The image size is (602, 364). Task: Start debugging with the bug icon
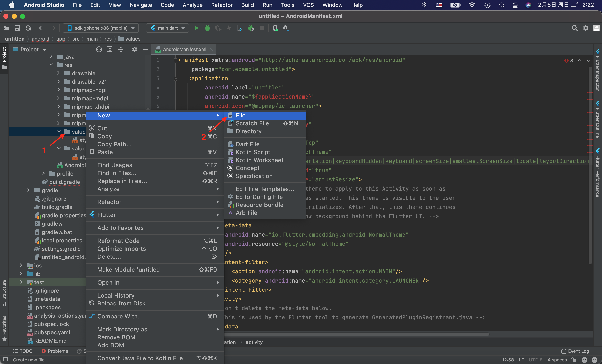(x=207, y=28)
